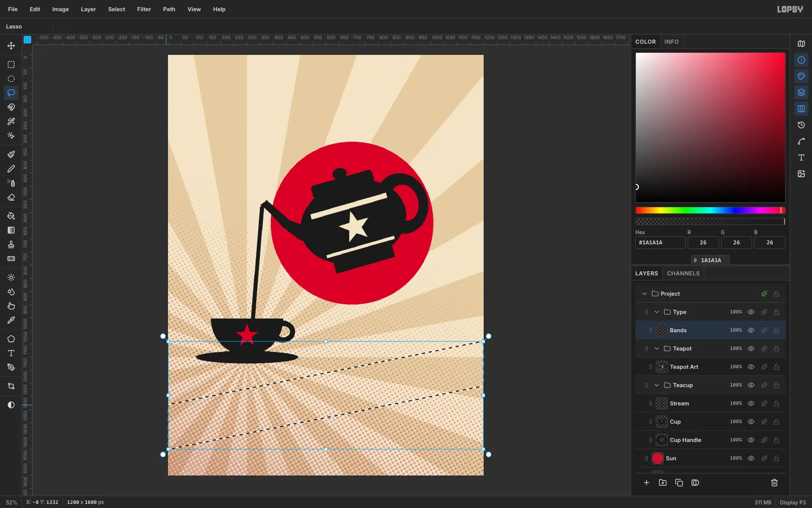Click the foreground/background contrast icon
The height and width of the screenshot is (508, 812).
point(11,405)
